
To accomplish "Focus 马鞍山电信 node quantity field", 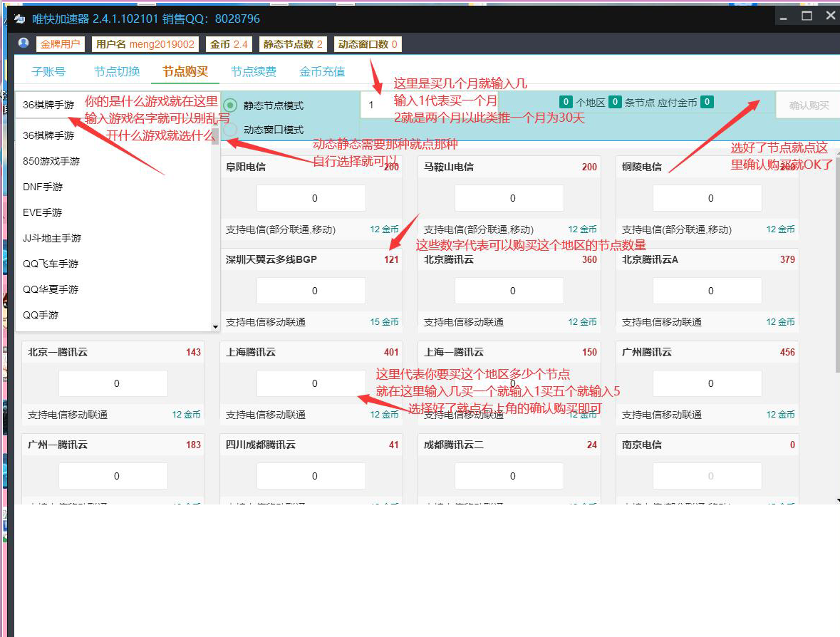I will pos(509,198).
